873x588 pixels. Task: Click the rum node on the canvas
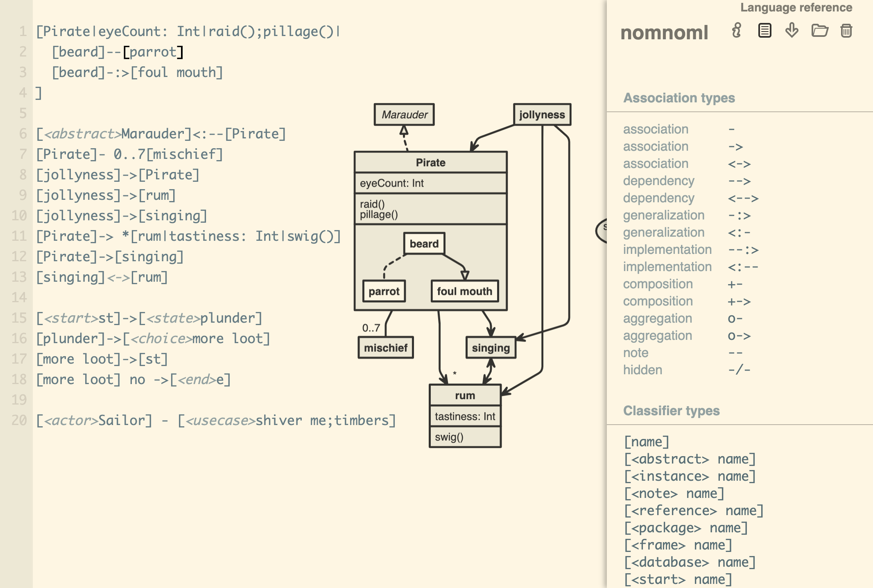pos(465,395)
